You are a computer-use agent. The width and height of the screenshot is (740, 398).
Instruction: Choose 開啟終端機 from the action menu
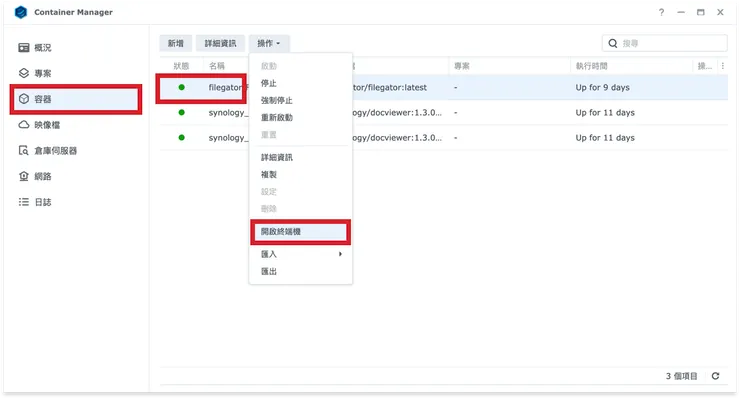tap(301, 232)
